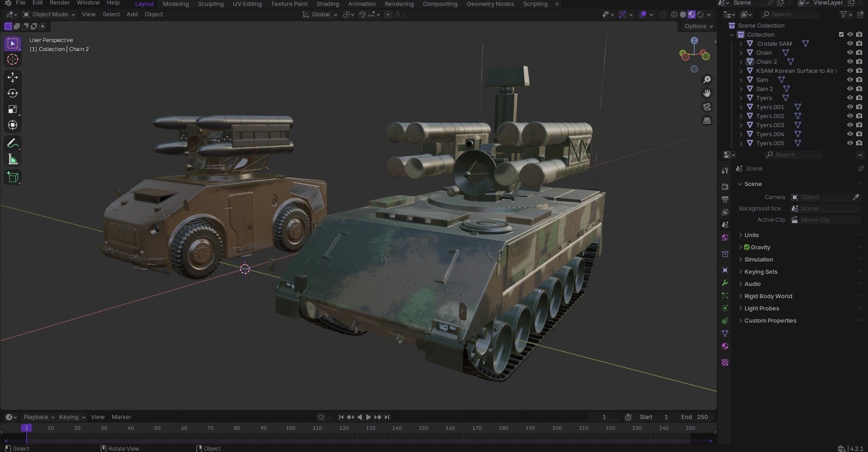Click the pan view hand icon
The width and height of the screenshot is (868, 452).
click(707, 93)
